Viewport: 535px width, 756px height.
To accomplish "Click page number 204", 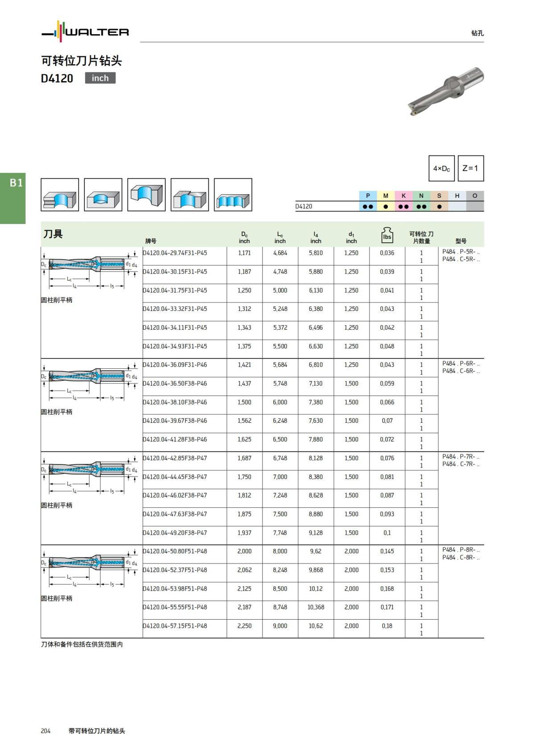I will pos(45,731).
